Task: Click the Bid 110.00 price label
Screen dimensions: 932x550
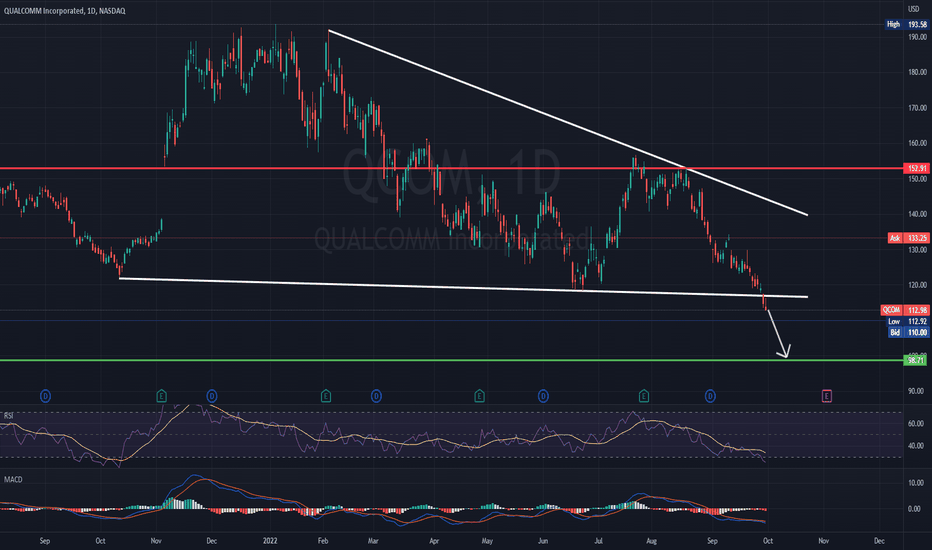Action: coord(908,332)
